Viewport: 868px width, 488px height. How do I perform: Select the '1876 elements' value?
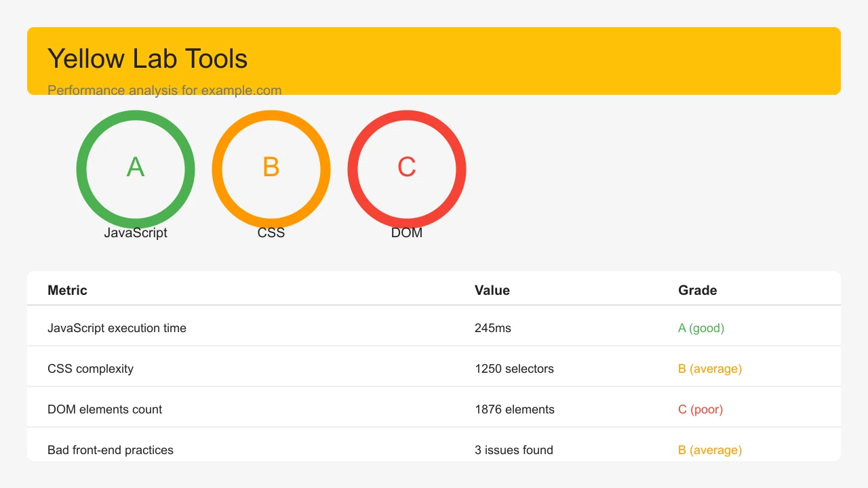pos(515,409)
